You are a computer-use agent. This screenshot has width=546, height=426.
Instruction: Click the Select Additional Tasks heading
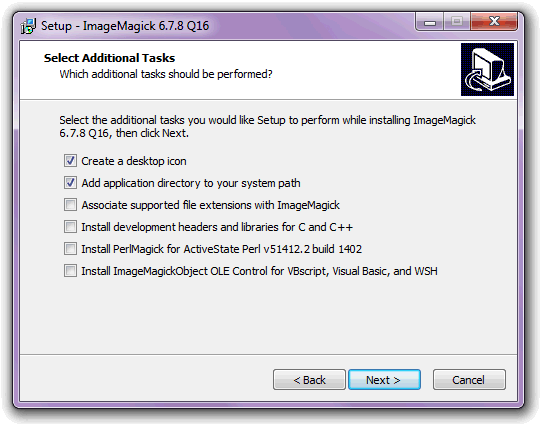pyautogui.click(x=109, y=58)
